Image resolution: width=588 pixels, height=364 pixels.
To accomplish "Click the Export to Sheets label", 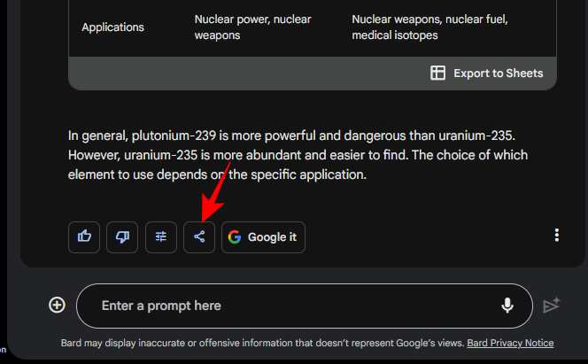I will [x=499, y=74].
